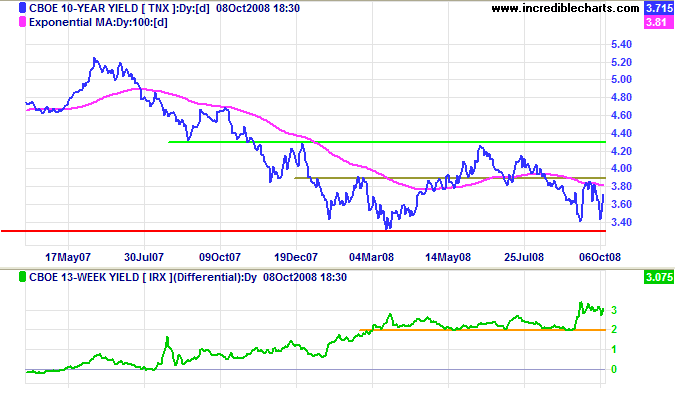The height and width of the screenshot is (395, 675).
Task: Click the 06Oct08 date label
Action: point(600,257)
